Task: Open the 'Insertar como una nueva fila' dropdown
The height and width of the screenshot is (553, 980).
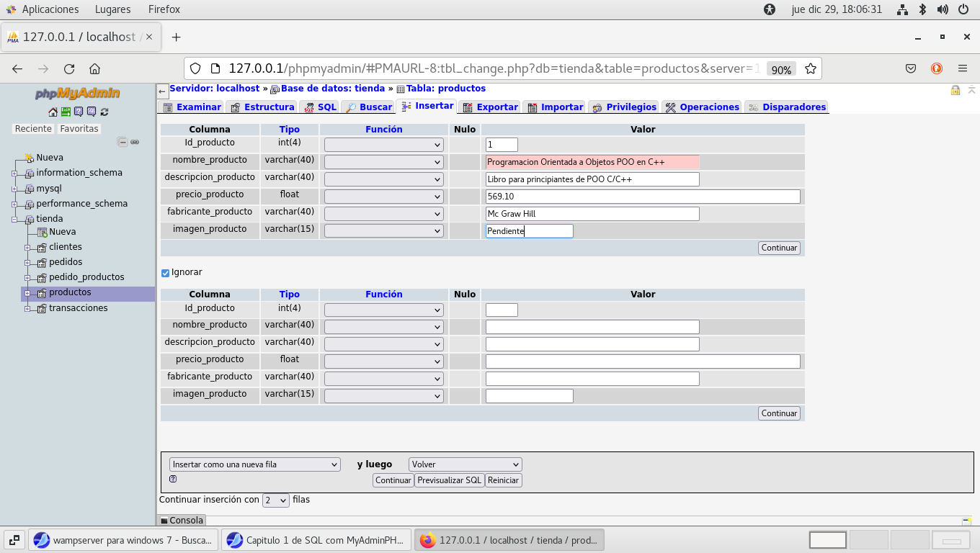Action: tap(254, 464)
